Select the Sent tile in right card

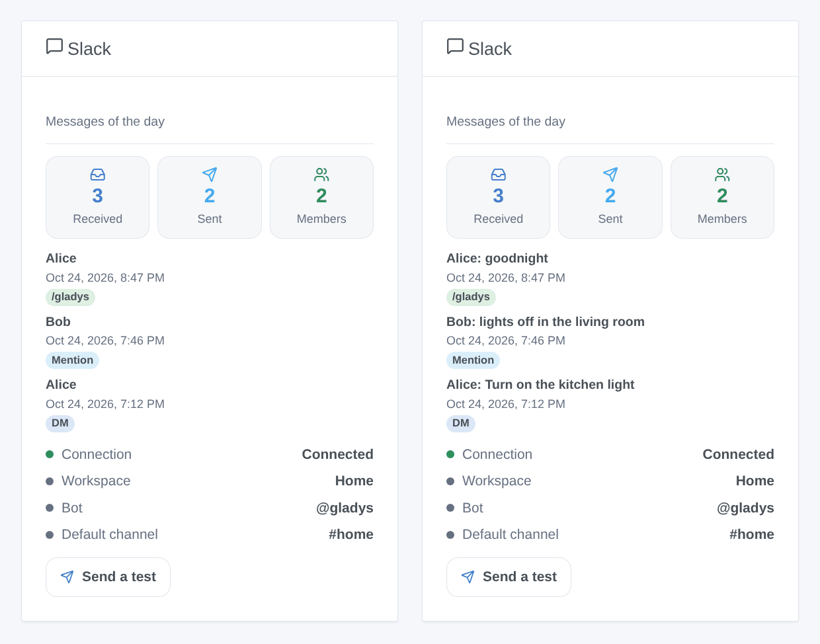(x=610, y=197)
